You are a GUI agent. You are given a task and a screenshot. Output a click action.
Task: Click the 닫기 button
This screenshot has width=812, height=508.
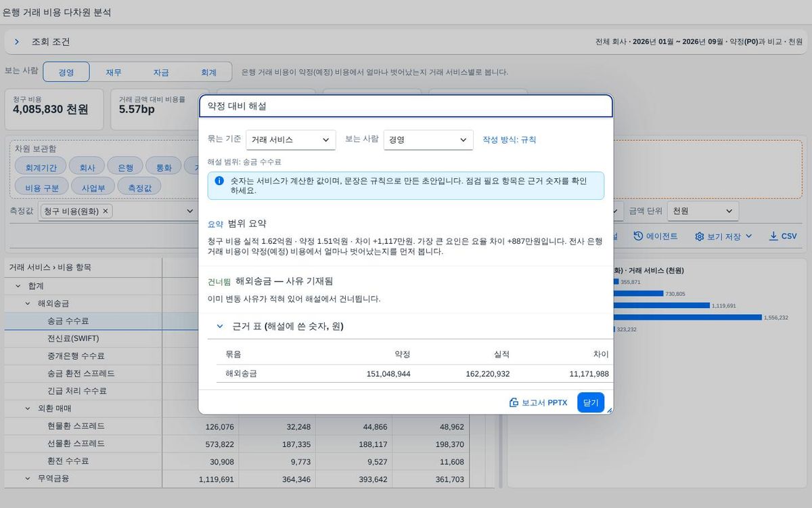pyautogui.click(x=591, y=402)
